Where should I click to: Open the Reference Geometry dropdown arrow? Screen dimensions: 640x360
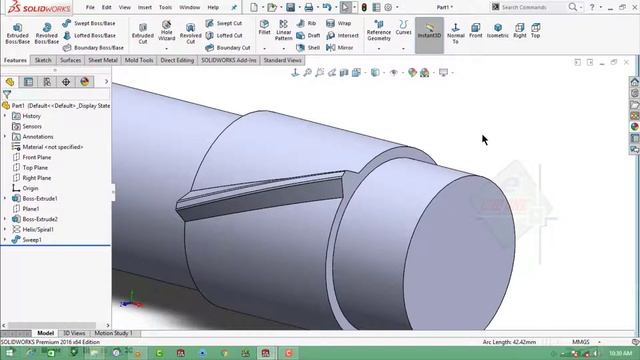tap(379, 49)
